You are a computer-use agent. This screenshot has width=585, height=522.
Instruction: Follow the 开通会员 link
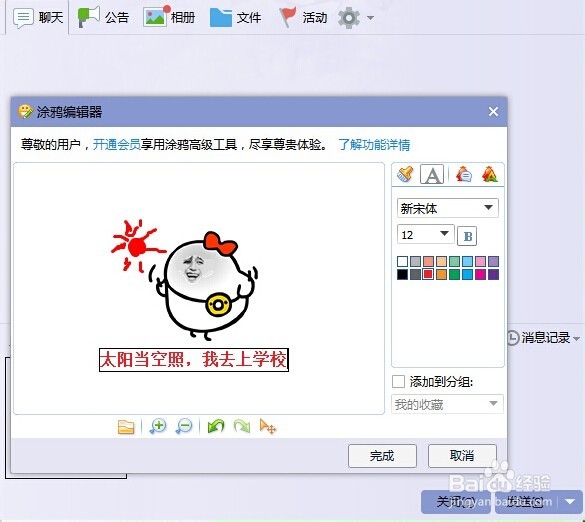pos(116,144)
